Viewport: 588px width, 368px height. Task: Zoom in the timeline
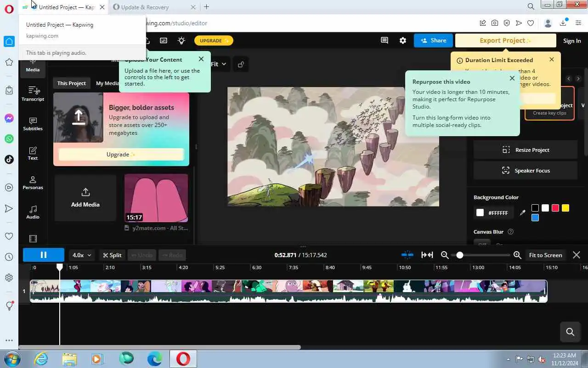[x=517, y=255]
